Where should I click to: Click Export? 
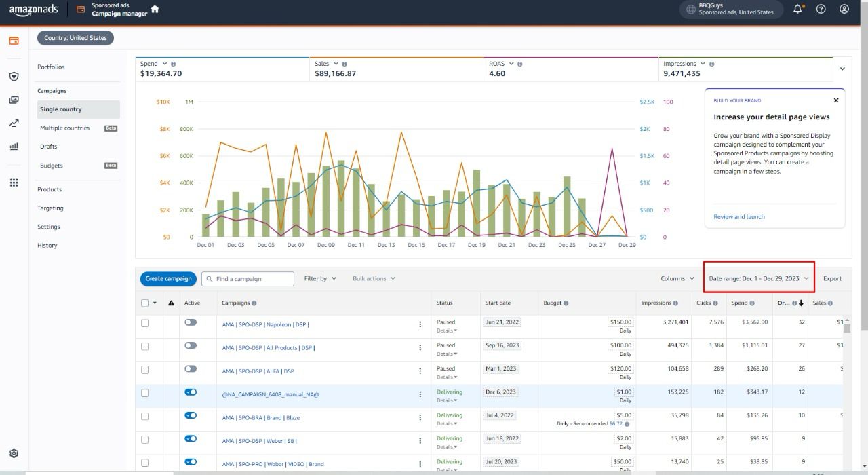point(832,278)
